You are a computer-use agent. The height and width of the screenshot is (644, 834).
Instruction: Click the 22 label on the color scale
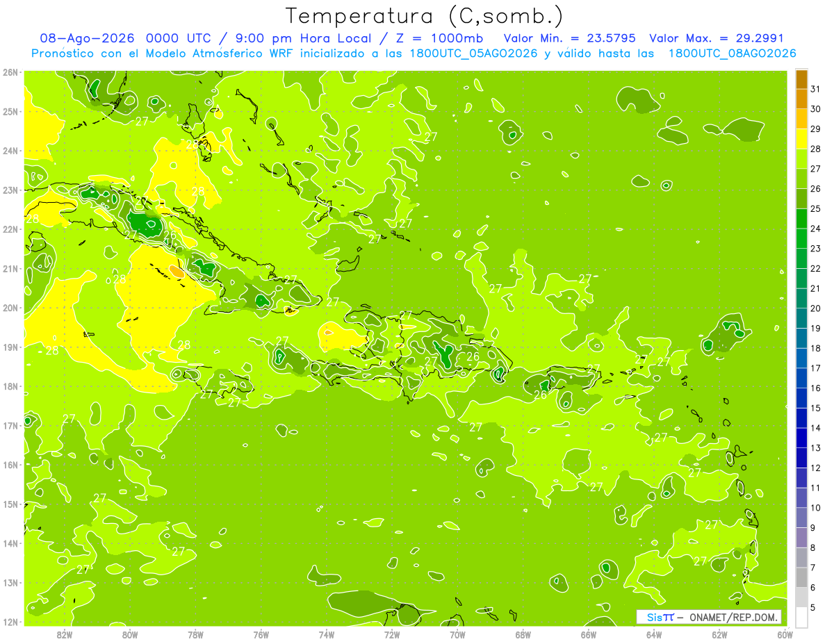[x=815, y=268]
